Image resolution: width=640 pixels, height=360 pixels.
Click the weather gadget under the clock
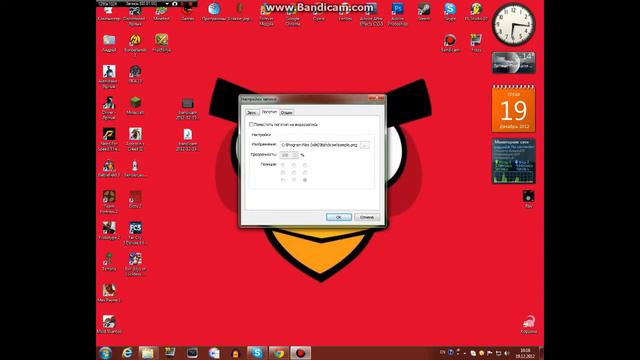click(513, 62)
